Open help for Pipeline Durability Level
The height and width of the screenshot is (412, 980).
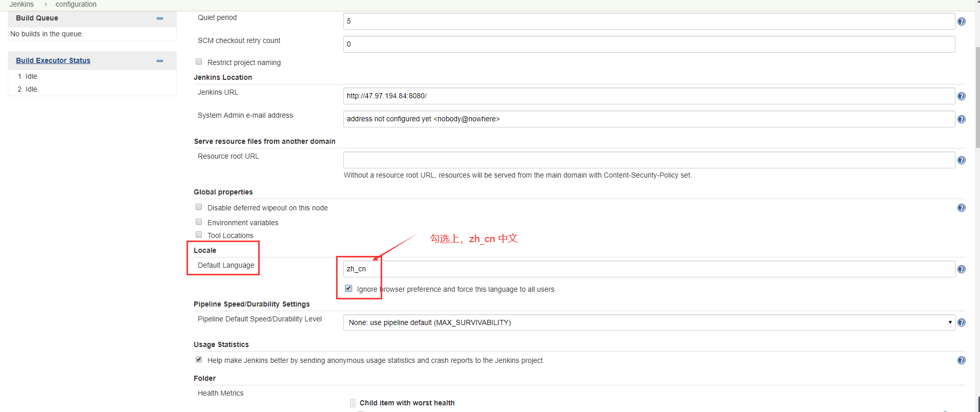(962, 322)
